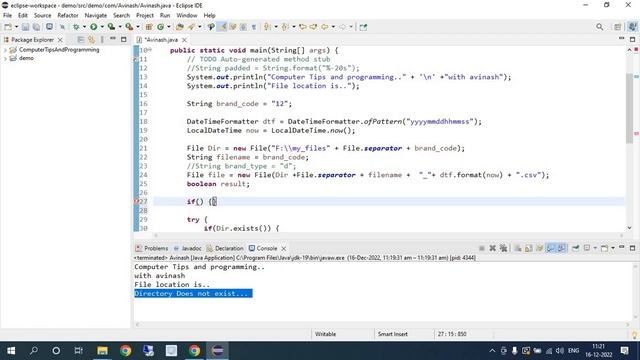Click the Windows Start button
Image resolution: width=640 pixels, height=360 pixels.
(x=11, y=351)
